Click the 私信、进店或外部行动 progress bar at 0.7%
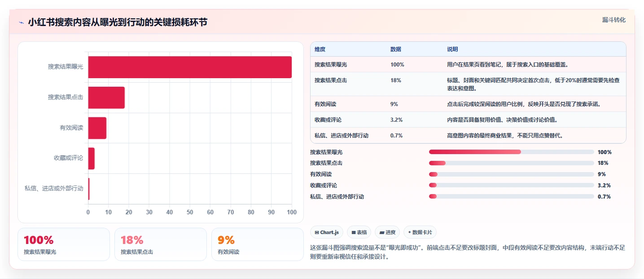Image resolution: width=644 pixels, height=279 pixels. pyautogui.click(x=512, y=196)
